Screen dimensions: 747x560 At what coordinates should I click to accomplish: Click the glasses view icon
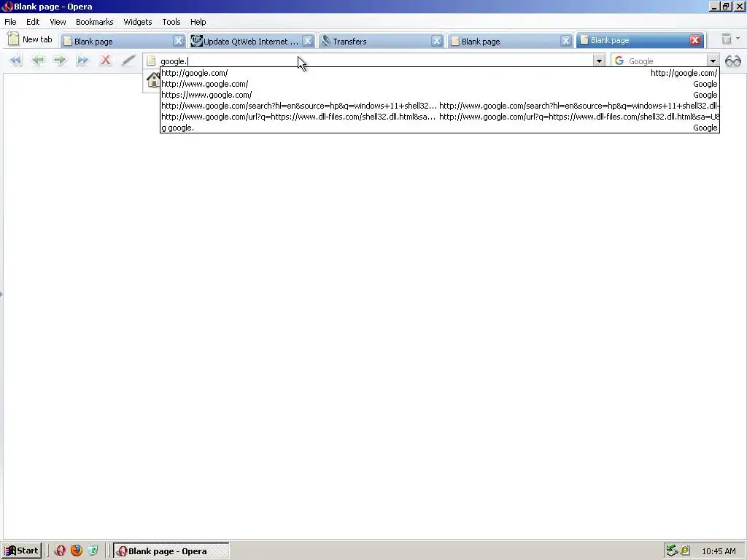click(x=733, y=61)
